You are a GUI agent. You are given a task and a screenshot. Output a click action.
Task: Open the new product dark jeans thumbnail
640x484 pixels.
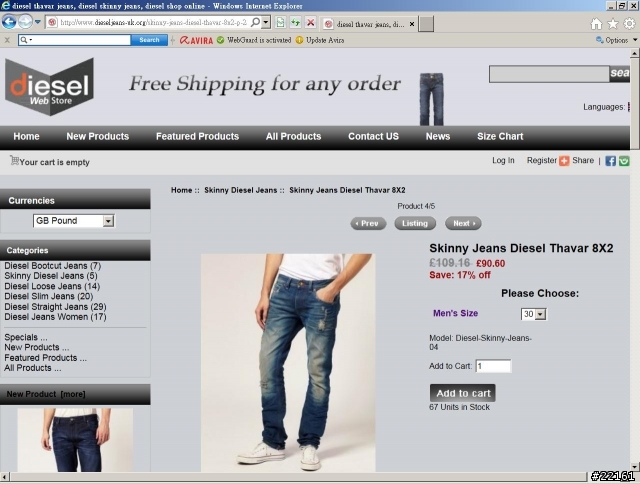coord(75,440)
